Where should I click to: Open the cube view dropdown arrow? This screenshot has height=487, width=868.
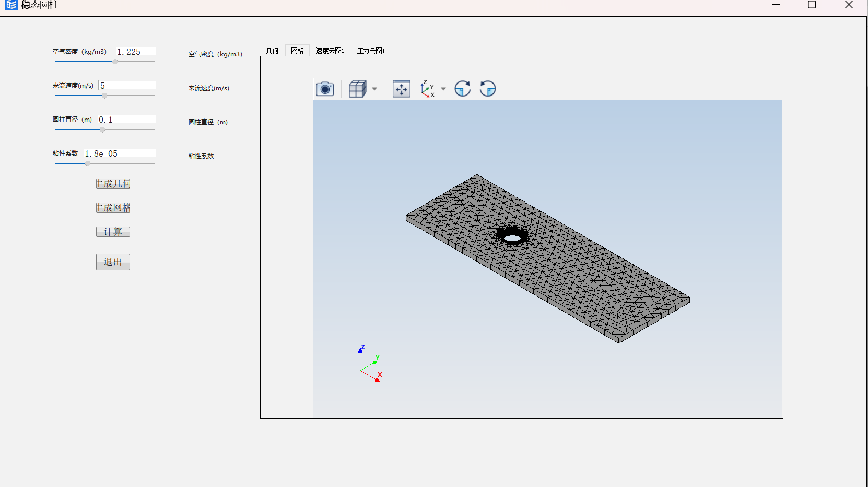[x=374, y=89]
